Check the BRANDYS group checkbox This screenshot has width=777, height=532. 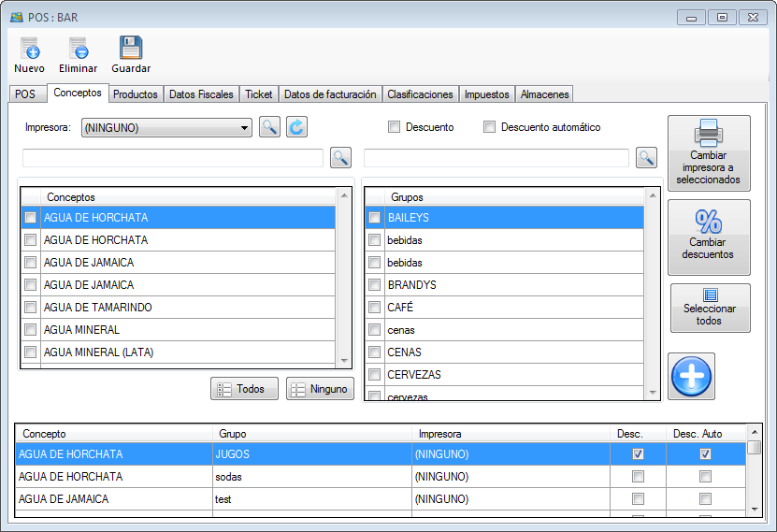[375, 285]
